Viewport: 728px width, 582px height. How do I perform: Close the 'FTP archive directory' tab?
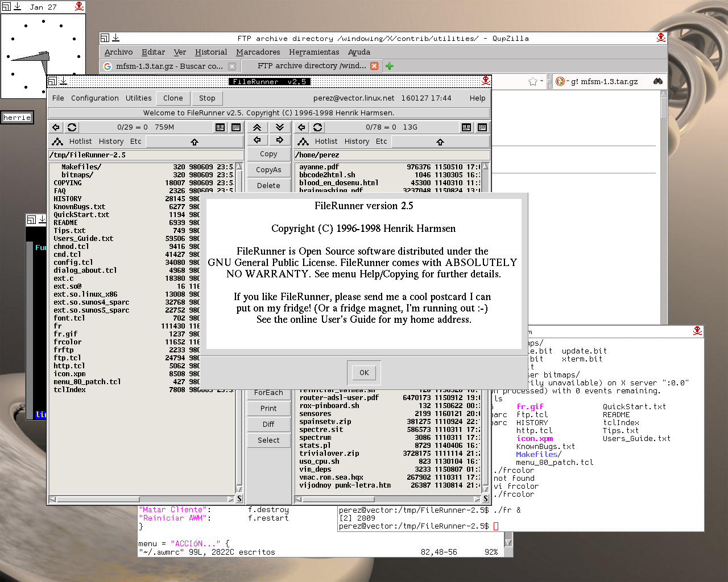(x=374, y=66)
